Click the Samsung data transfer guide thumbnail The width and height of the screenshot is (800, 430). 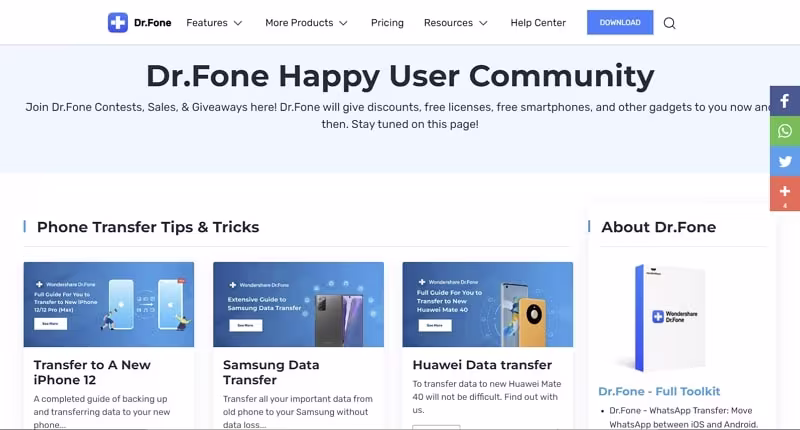[298, 305]
